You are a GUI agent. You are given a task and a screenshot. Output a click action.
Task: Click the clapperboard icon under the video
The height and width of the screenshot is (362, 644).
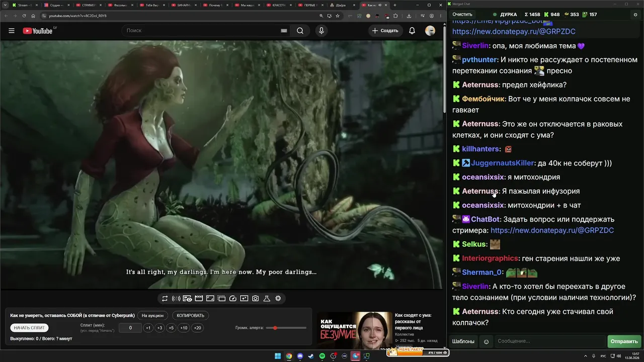point(199,299)
